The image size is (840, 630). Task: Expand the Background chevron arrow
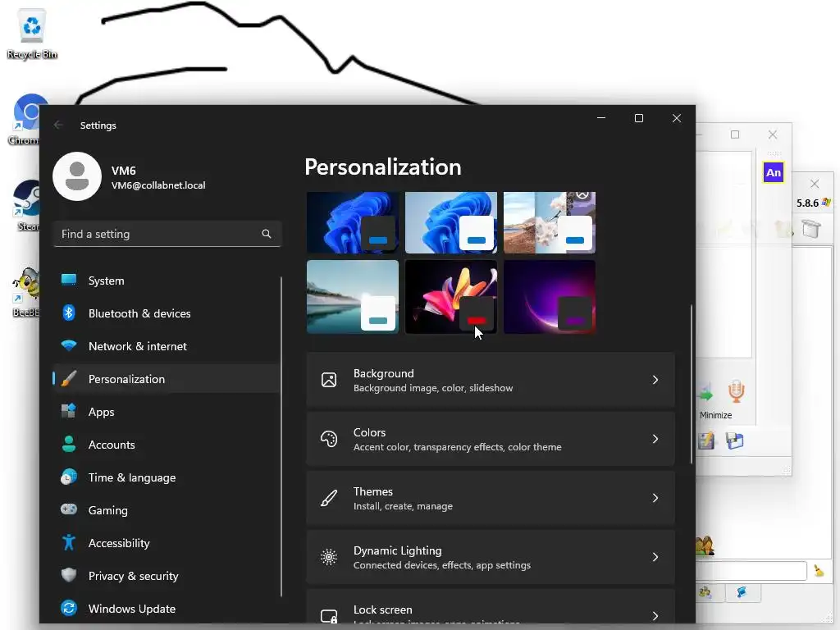coord(655,380)
